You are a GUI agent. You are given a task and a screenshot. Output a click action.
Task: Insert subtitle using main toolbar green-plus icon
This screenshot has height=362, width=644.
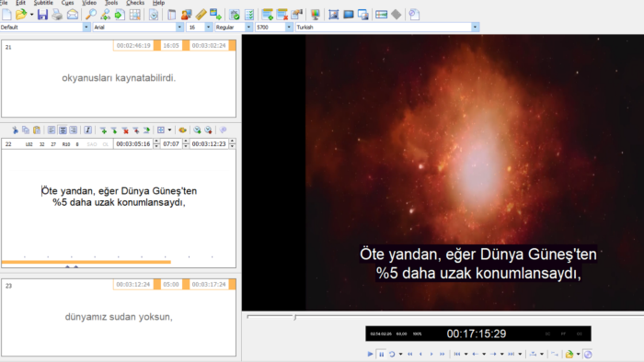point(268,15)
